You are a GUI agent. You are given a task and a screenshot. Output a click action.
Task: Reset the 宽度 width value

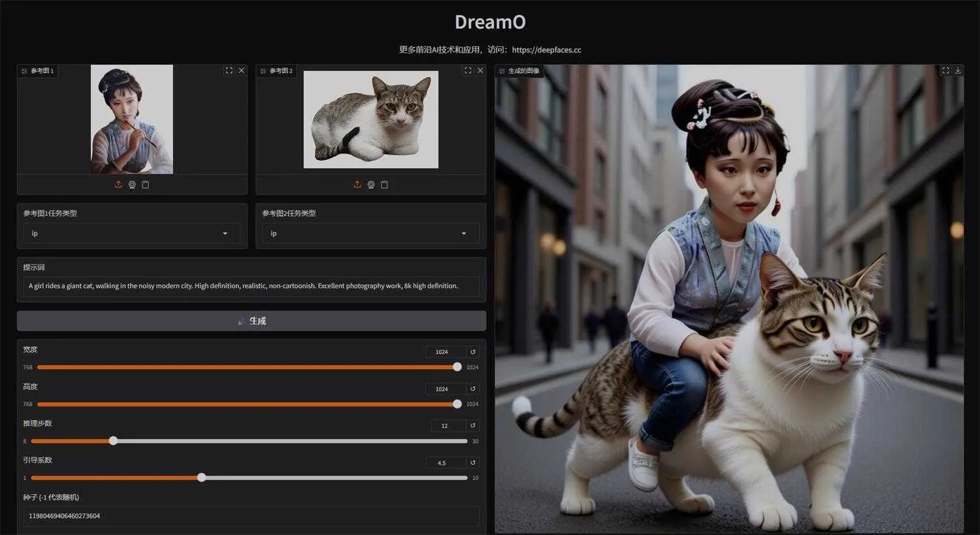(x=473, y=351)
